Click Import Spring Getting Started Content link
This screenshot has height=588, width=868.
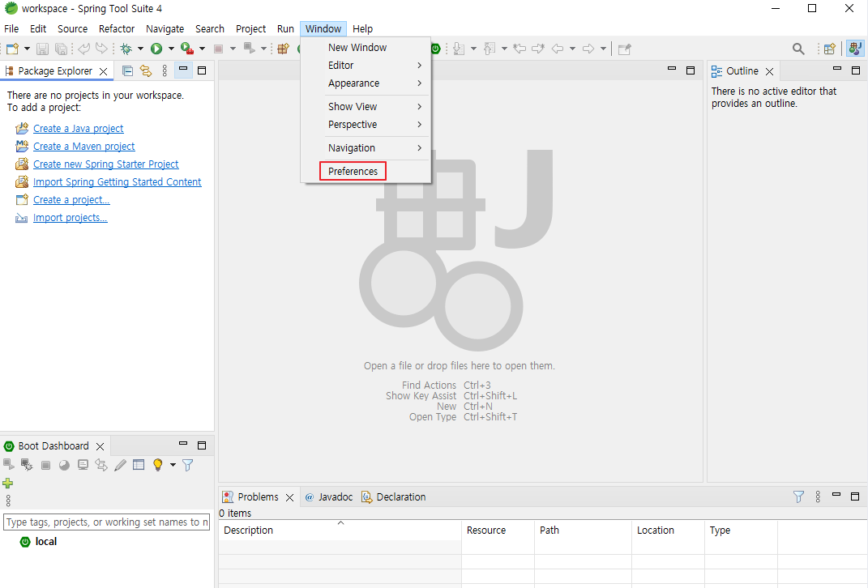(x=118, y=182)
